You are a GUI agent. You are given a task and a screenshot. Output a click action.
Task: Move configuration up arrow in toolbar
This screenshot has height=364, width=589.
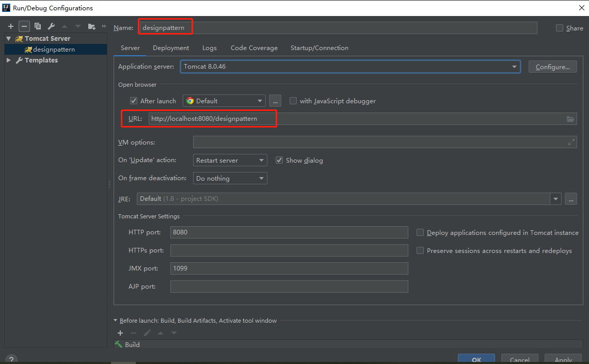(65, 26)
